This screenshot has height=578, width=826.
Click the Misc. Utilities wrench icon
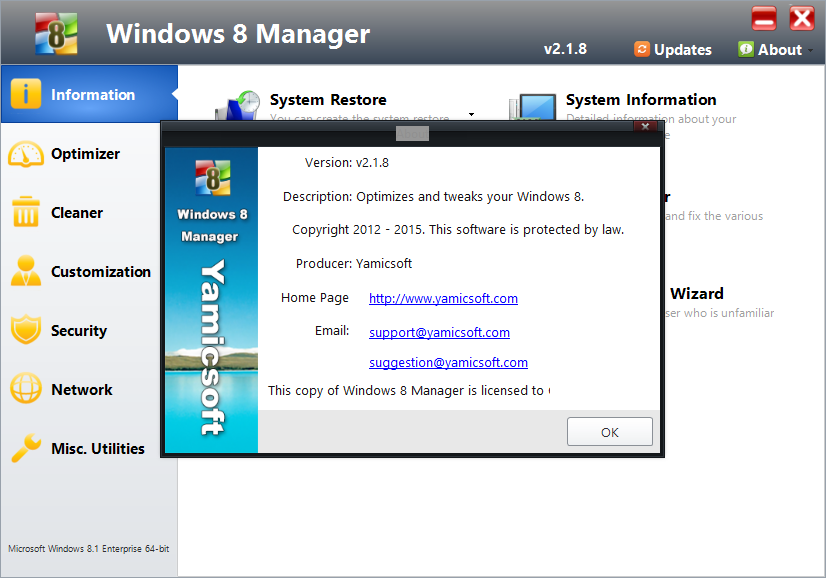(x=26, y=447)
